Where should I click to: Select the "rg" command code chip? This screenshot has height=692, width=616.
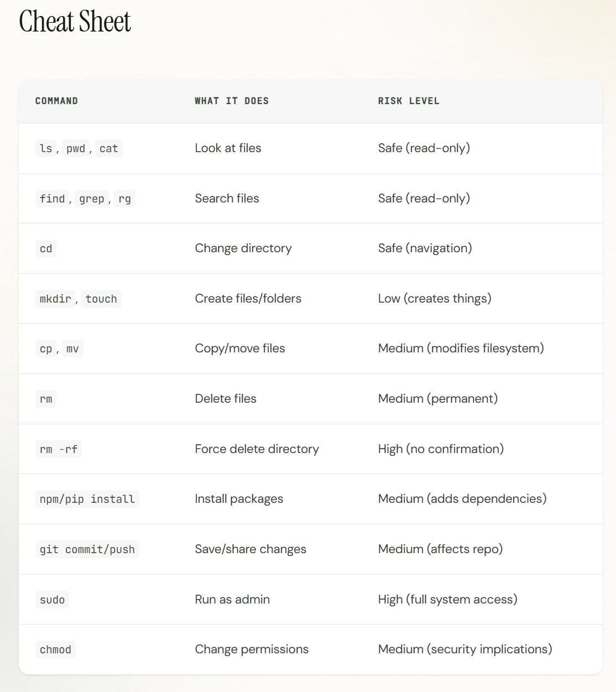[x=125, y=199]
